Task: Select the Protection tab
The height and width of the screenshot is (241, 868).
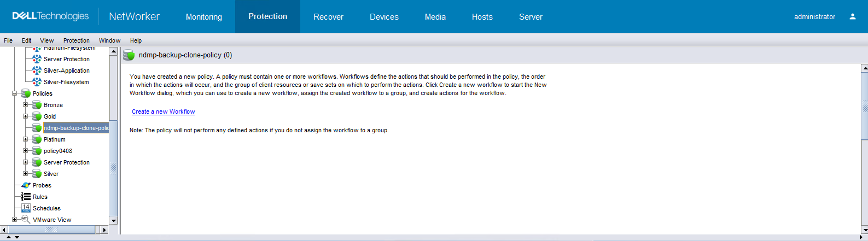Action: coord(267,16)
